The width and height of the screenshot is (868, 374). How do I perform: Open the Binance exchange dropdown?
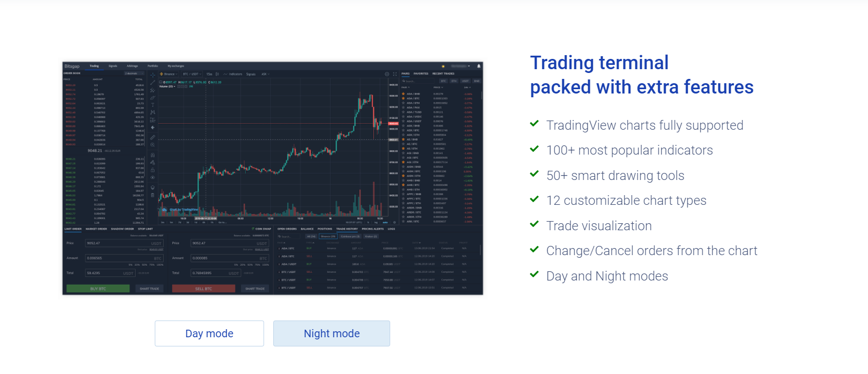[169, 74]
